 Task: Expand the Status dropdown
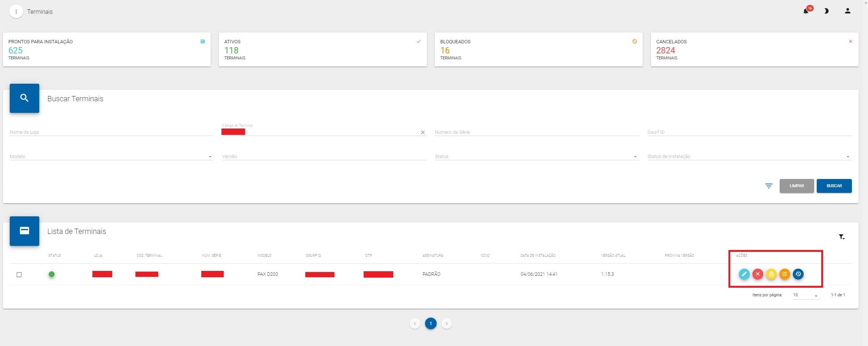pos(537,157)
